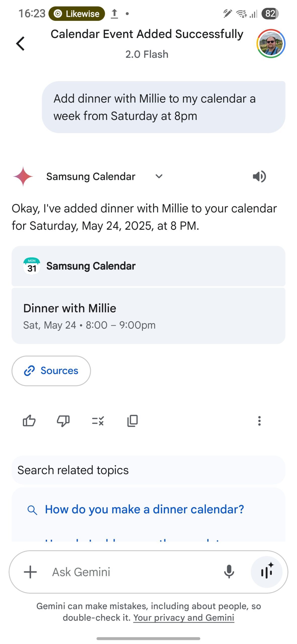This screenshot has width=297, height=644.
Task: Tap the plus attachment icon
Action: (30, 572)
